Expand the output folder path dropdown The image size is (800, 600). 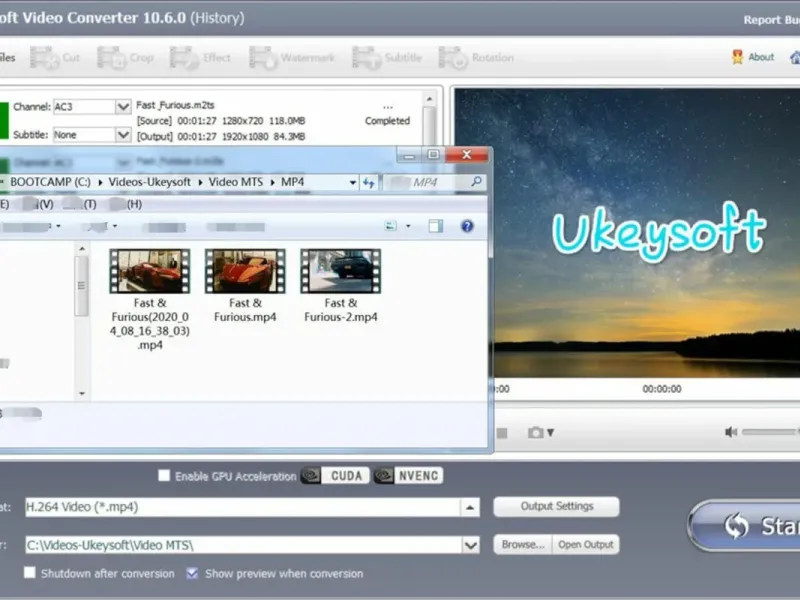click(471, 545)
